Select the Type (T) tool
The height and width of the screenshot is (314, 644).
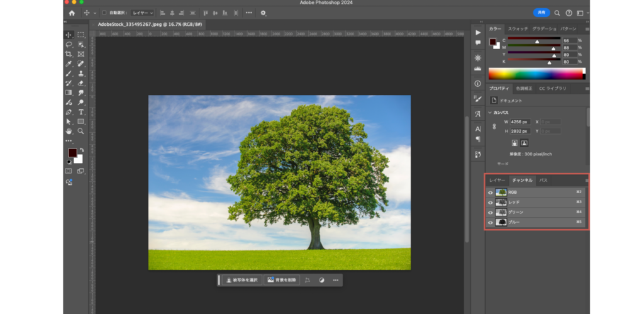click(81, 111)
